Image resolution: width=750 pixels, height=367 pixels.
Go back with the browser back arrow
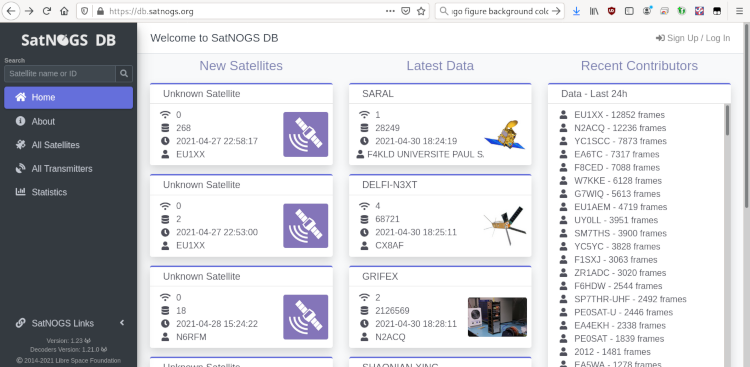(x=10, y=11)
